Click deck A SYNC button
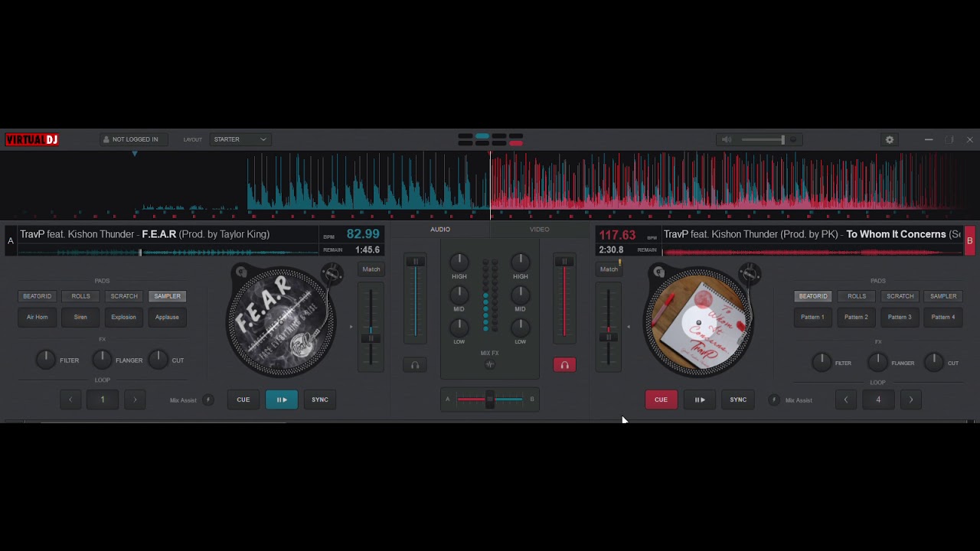The image size is (980, 551). (320, 399)
